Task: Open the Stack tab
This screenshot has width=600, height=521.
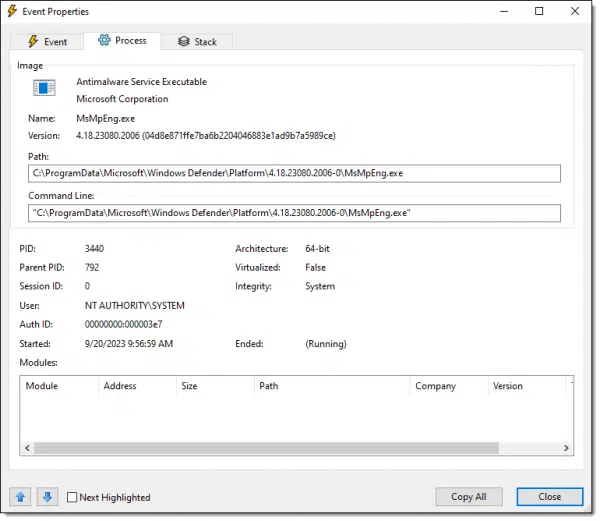Action: pos(197,41)
